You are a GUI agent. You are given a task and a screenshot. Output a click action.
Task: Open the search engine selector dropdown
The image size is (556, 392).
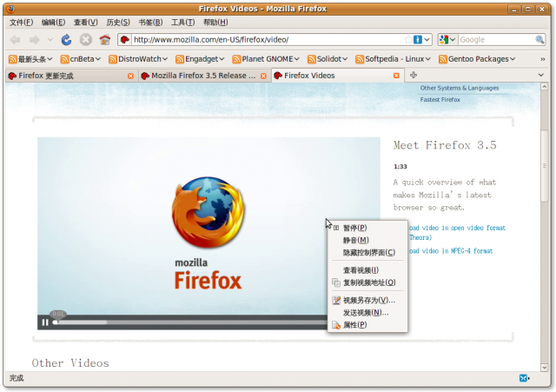tap(447, 40)
